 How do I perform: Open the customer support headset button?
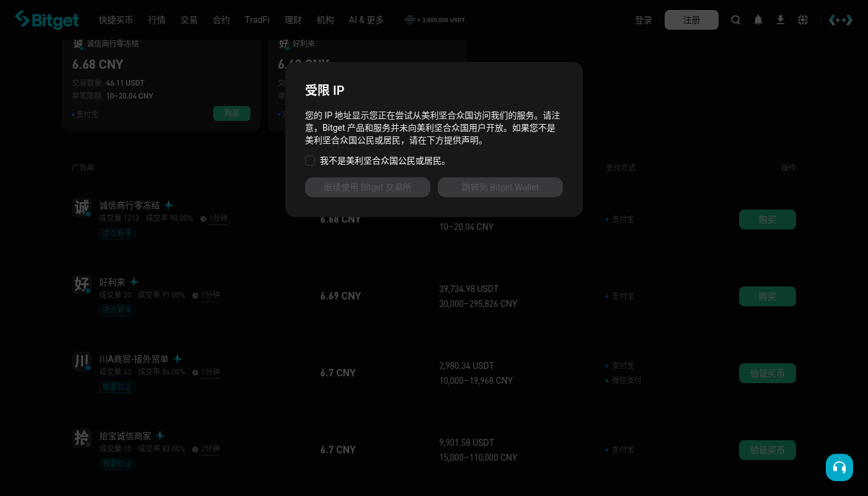click(x=839, y=467)
